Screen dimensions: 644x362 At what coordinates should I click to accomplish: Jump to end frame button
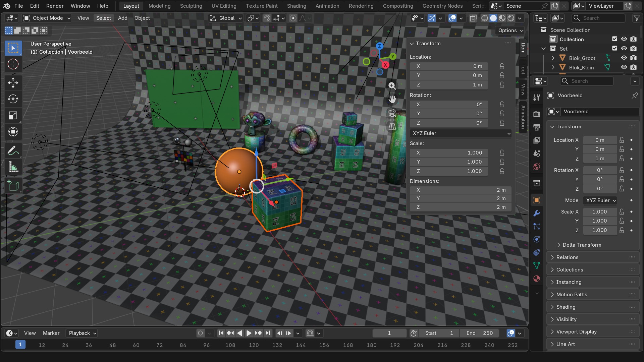point(268,333)
